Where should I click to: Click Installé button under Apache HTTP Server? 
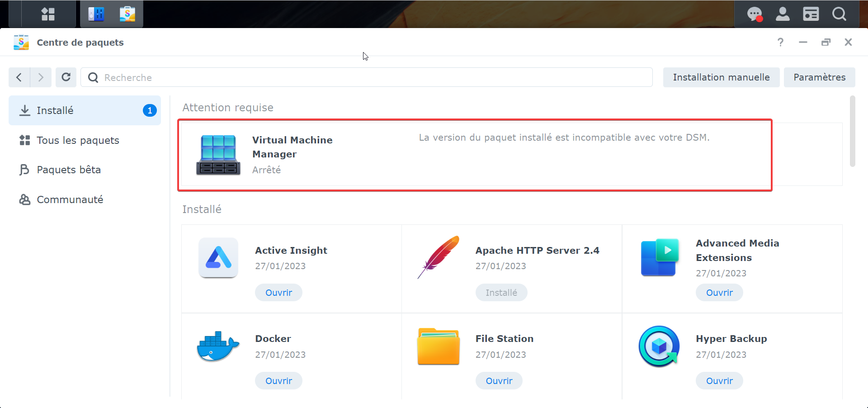tap(501, 293)
